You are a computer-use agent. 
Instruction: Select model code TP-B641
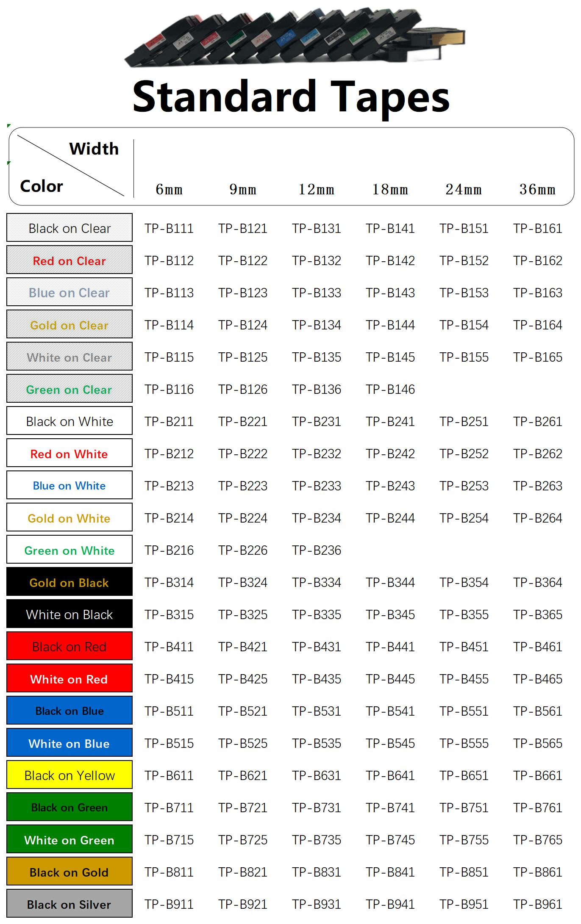coord(390,775)
